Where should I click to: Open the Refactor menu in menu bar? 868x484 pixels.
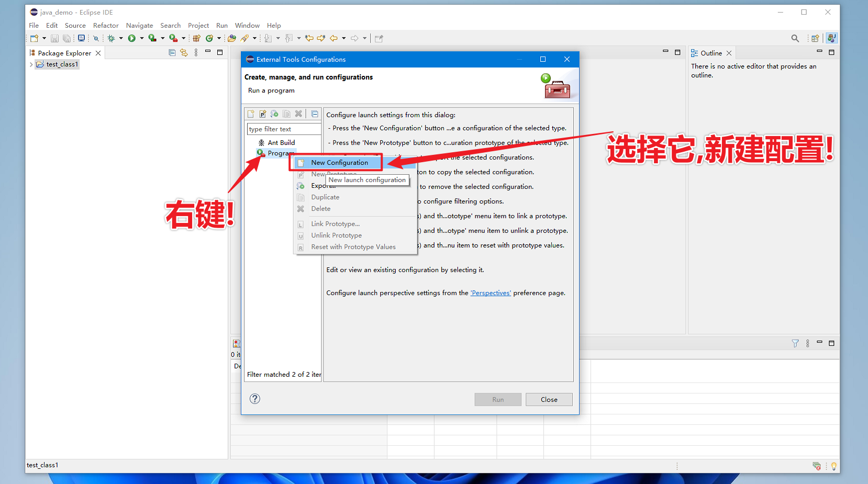tap(106, 25)
